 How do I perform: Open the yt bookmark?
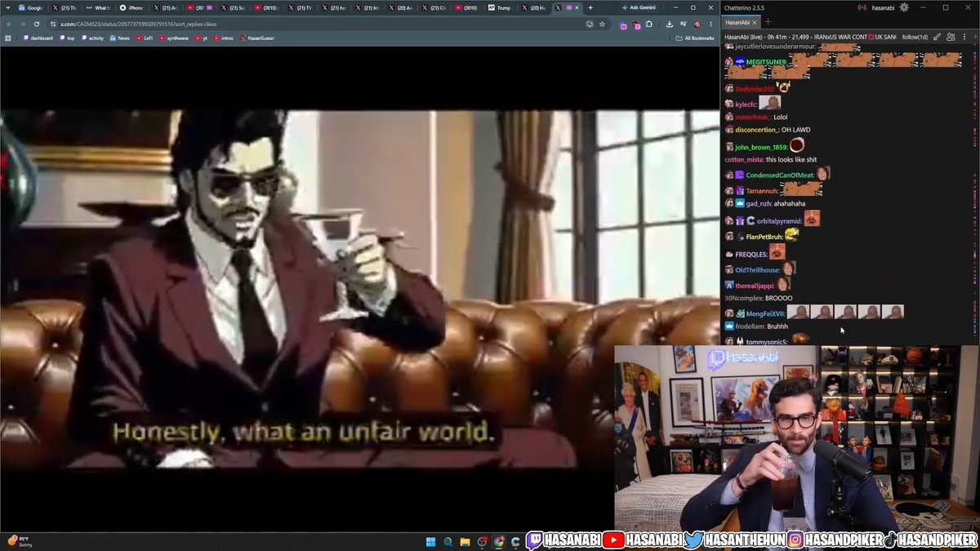point(202,38)
